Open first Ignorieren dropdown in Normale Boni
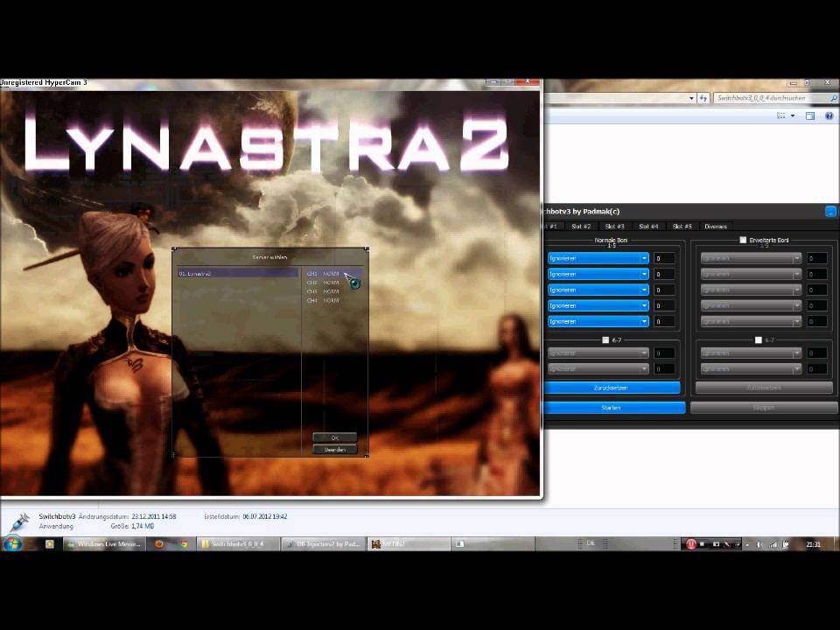 (598, 258)
